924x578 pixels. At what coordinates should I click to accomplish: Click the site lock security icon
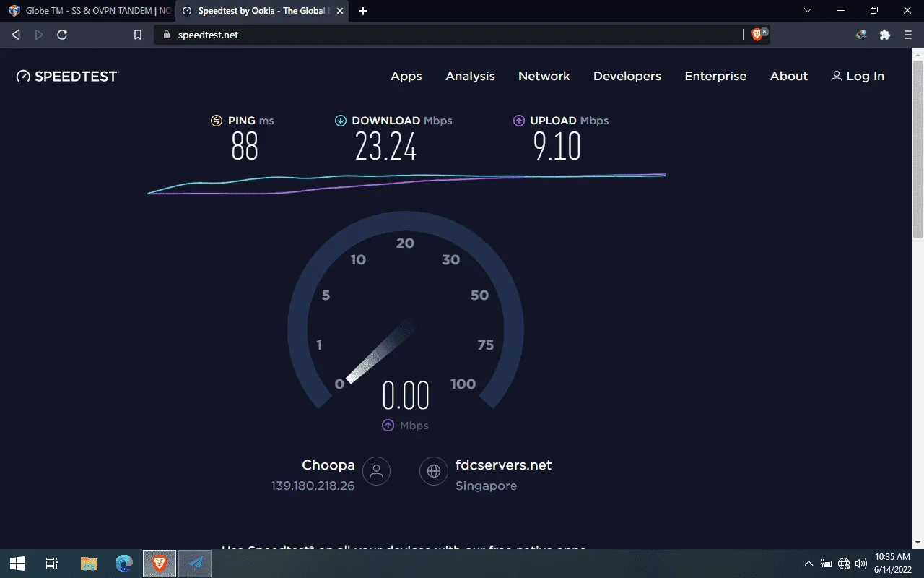[x=167, y=35]
